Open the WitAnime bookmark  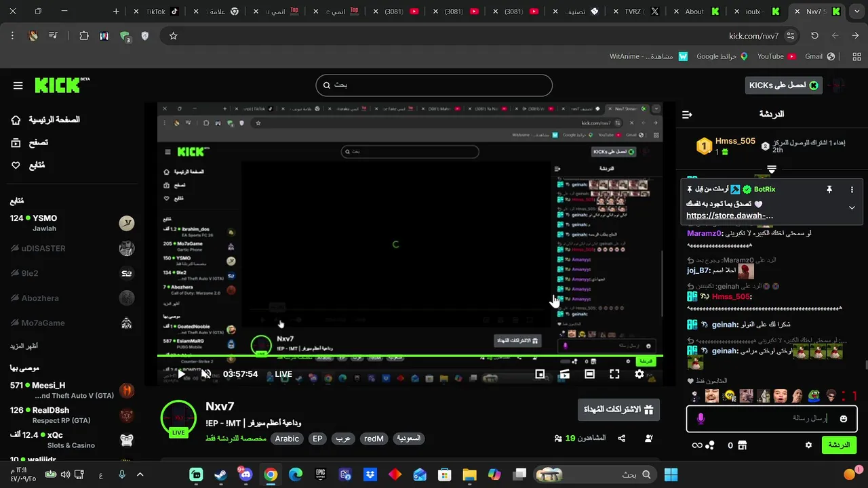click(648, 56)
